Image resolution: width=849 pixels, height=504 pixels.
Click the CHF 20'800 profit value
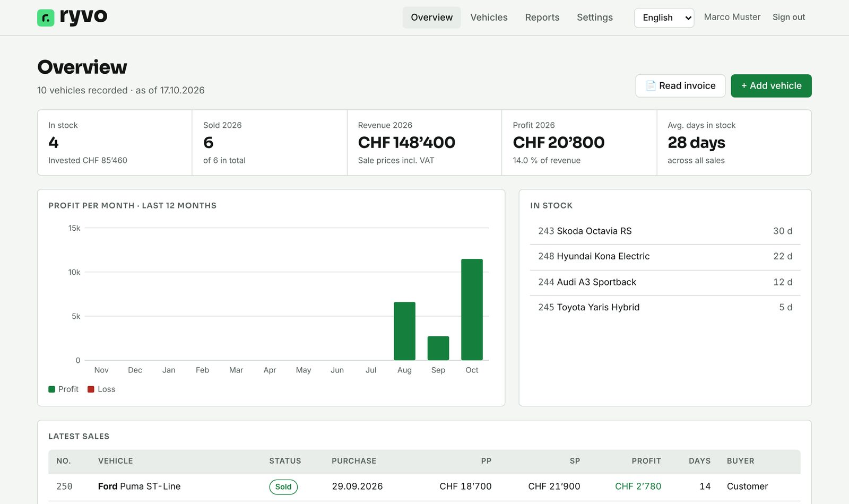point(558,143)
